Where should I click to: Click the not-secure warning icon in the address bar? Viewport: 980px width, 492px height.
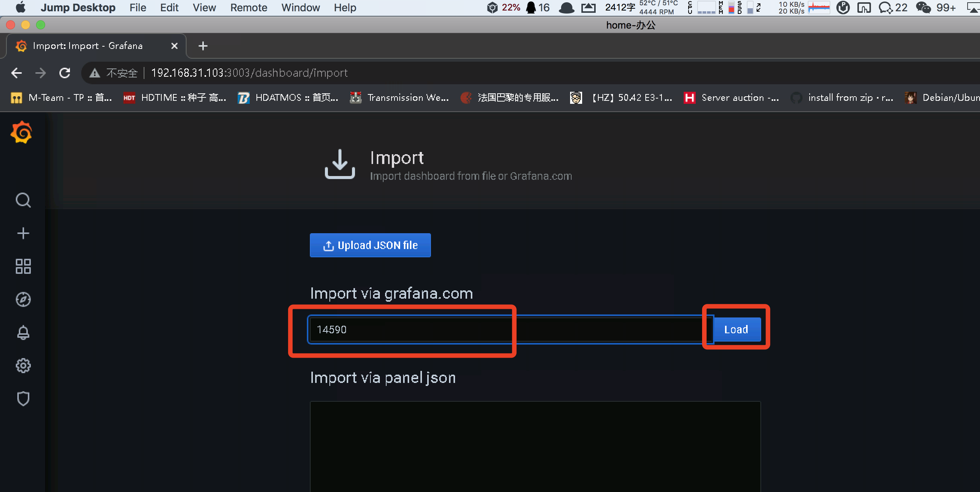point(94,73)
